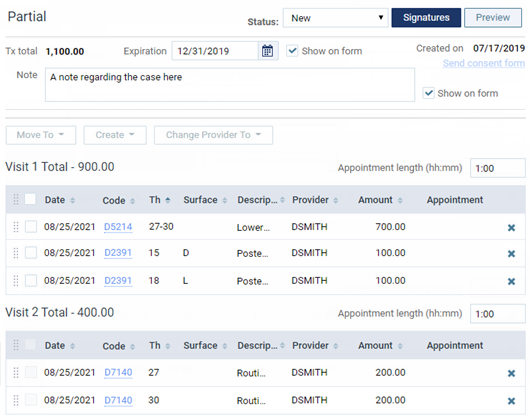Open the Send consent form link

(484, 63)
